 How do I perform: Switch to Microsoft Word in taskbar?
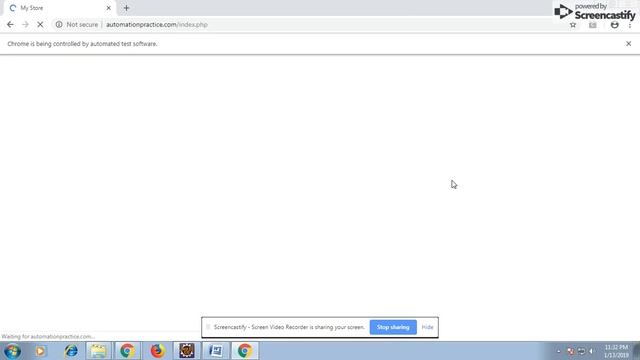[x=216, y=351]
